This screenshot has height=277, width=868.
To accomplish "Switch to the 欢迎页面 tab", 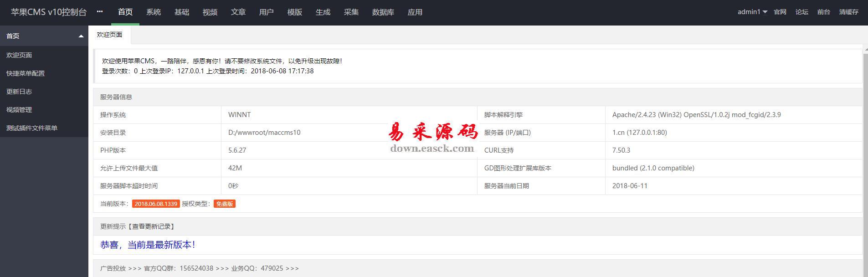I will pos(109,35).
